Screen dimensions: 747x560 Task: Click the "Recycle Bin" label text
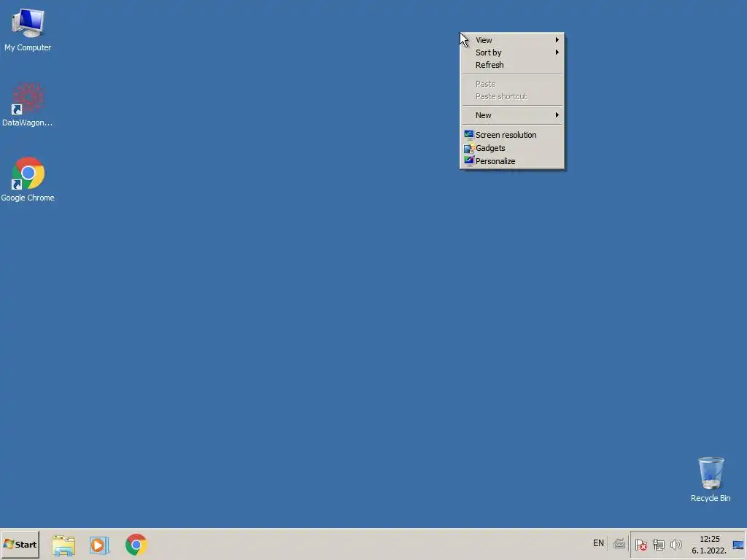[x=711, y=498]
